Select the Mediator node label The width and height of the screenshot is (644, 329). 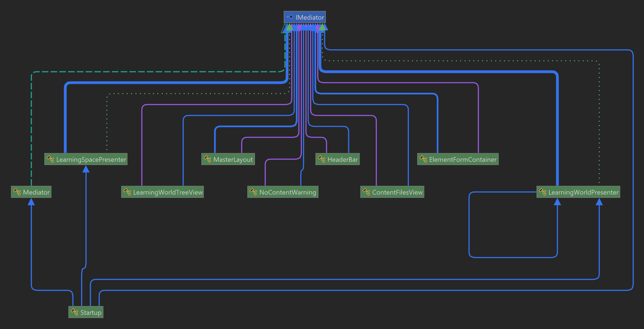(36, 192)
